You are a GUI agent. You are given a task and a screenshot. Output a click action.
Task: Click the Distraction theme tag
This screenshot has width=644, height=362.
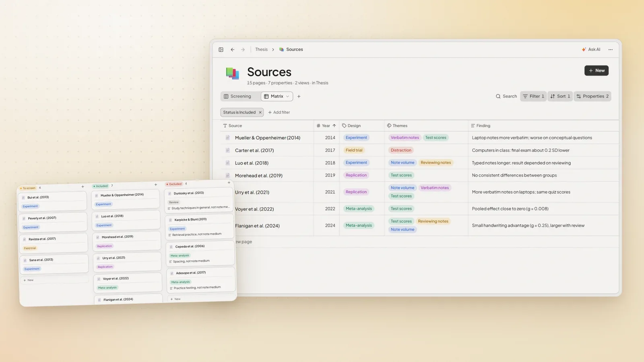pos(401,150)
